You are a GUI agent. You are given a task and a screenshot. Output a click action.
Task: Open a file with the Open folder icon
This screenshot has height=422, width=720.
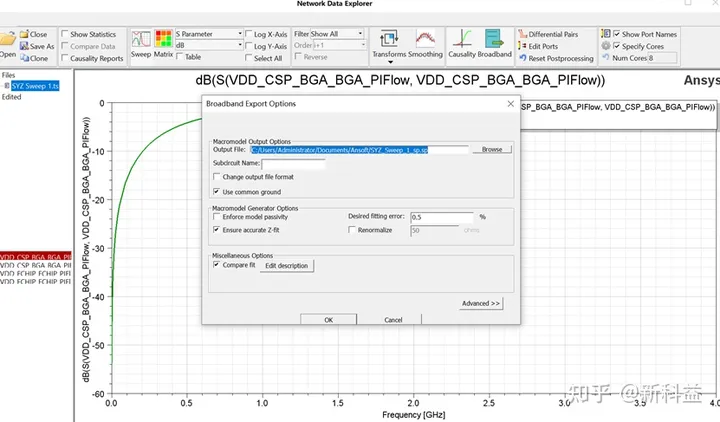click(x=7, y=39)
